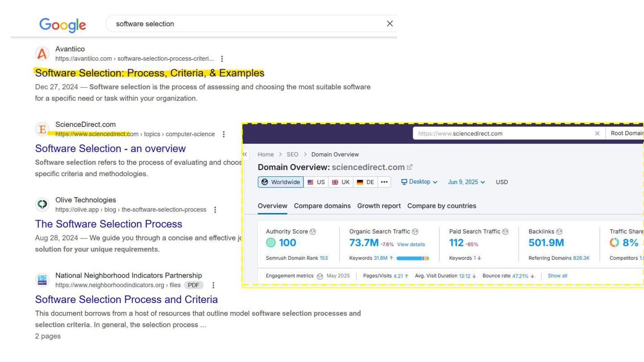Open View details for Organic Search Traffic

click(x=411, y=244)
